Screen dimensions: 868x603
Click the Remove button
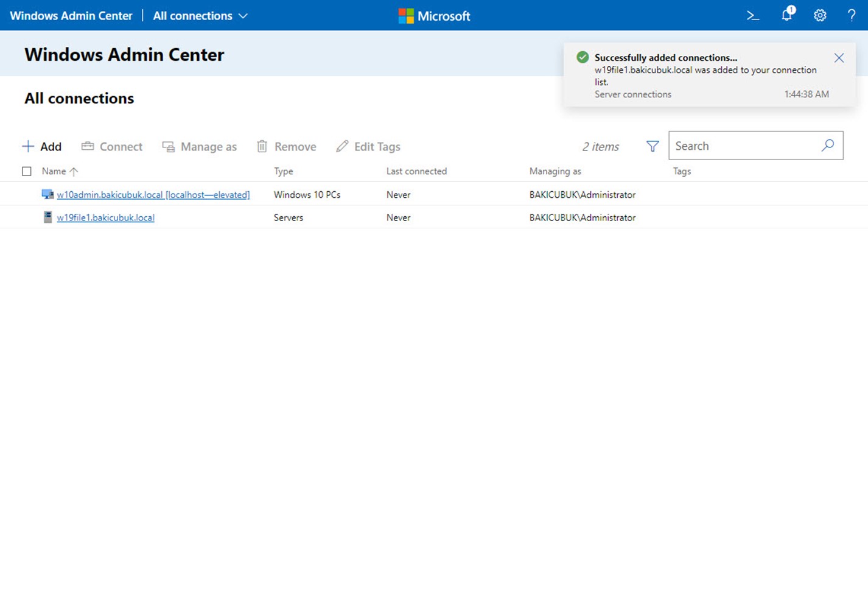pyautogui.click(x=286, y=147)
